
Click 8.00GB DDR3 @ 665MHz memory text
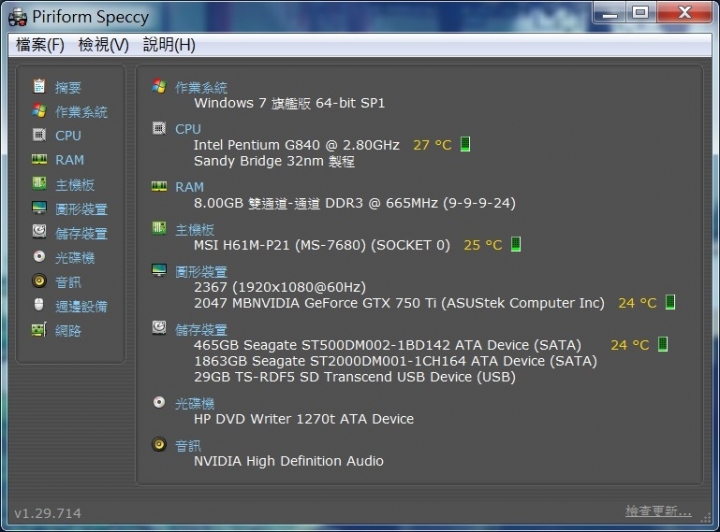point(354,203)
